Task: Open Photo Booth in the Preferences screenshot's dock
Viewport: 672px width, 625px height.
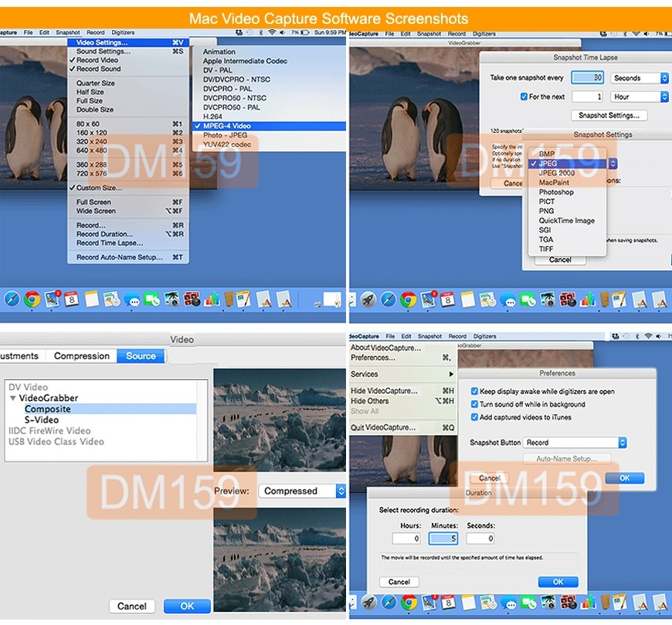Action: coord(568,603)
